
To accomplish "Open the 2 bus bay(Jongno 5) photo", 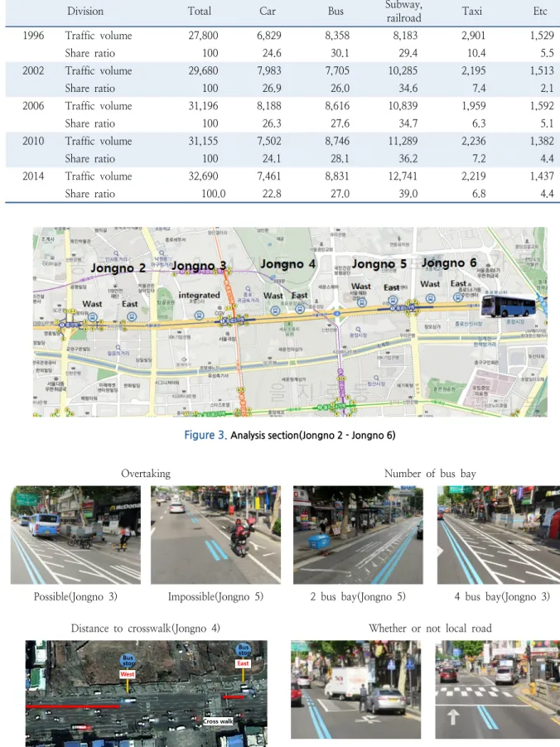I will coord(358,535).
